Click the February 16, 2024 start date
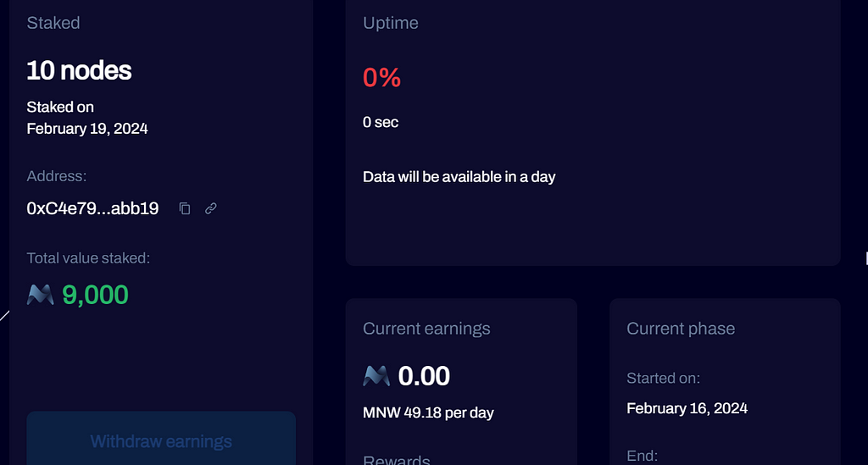 pos(687,408)
